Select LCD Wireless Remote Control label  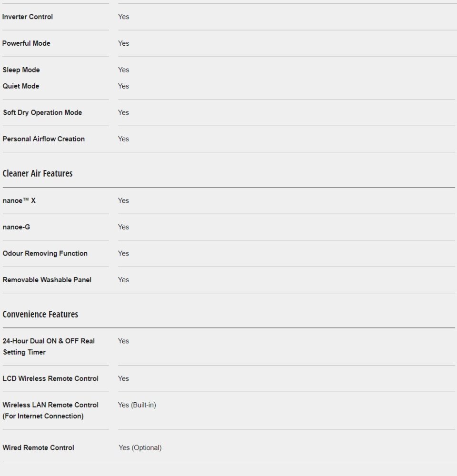(x=50, y=378)
